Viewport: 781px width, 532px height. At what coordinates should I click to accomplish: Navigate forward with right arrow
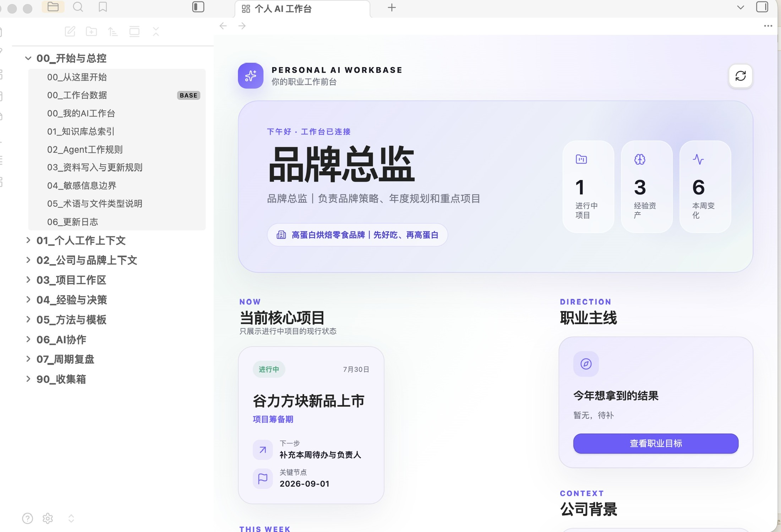pos(242,26)
